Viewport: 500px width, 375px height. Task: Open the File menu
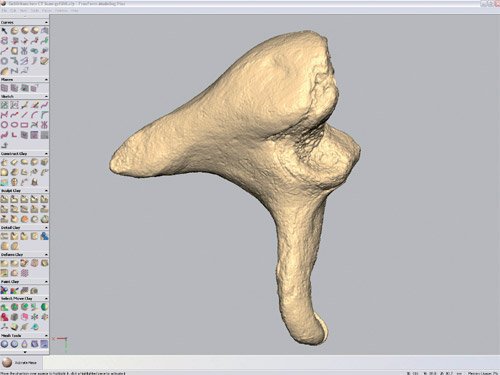[x=4, y=10]
